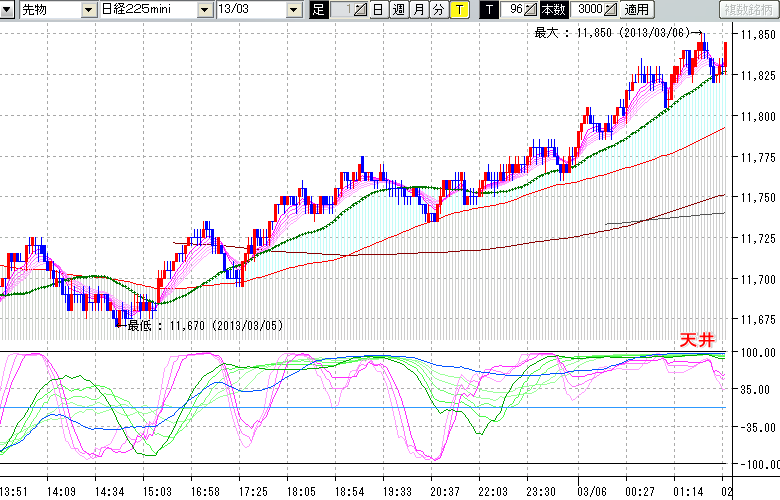Screen dimensions: 780x500
Task: Click the spinner beside the 3000 bar count
Action: (x=609, y=9)
